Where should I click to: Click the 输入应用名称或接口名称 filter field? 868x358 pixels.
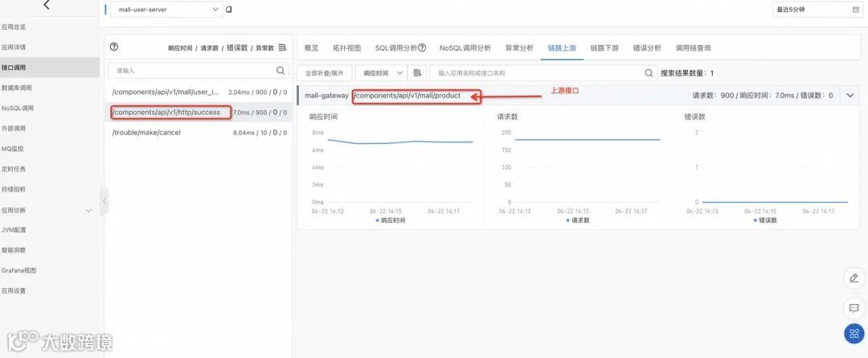(542, 73)
